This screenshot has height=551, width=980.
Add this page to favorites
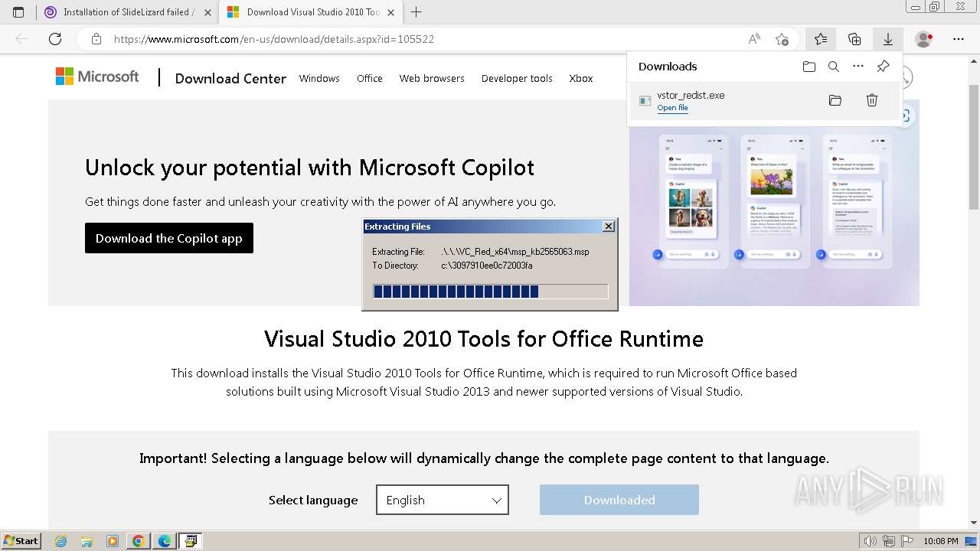point(782,39)
